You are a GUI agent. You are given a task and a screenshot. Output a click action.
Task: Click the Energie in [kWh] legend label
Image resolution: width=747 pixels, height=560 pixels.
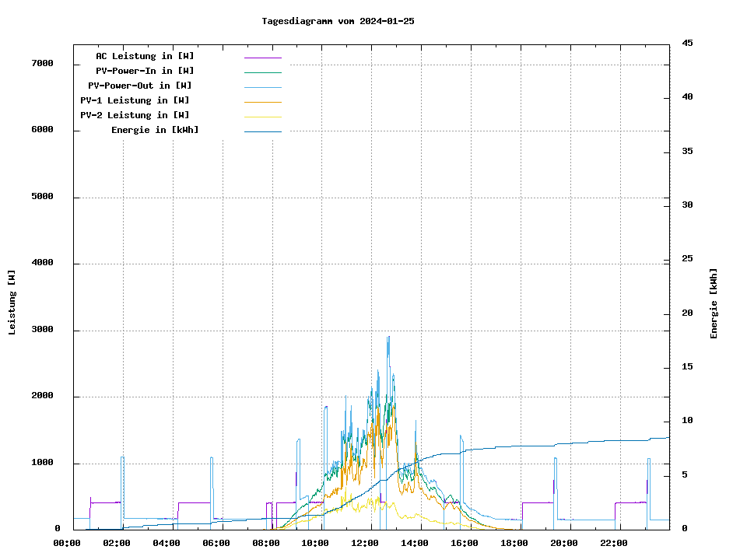pyautogui.click(x=155, y=130)
